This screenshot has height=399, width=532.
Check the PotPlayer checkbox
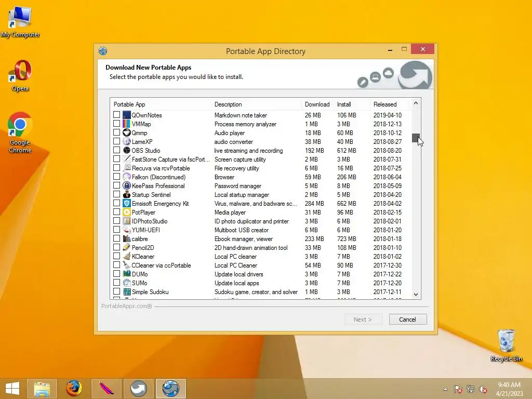[x=117, y=212]
